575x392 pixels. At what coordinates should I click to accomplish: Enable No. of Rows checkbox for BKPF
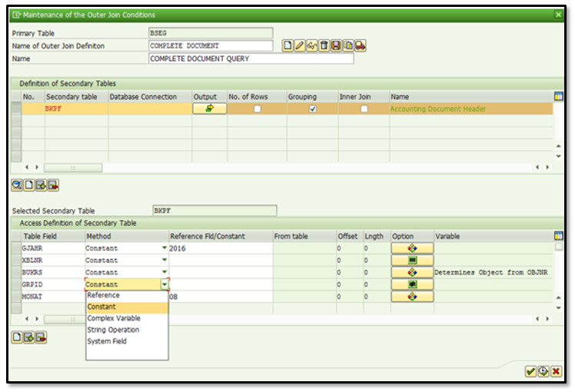pos(257,109)
